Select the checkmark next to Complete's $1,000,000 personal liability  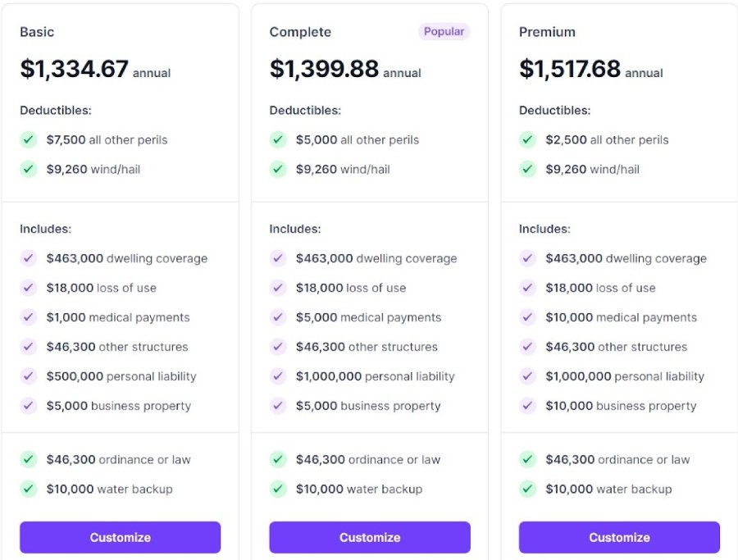pos(278,376)
